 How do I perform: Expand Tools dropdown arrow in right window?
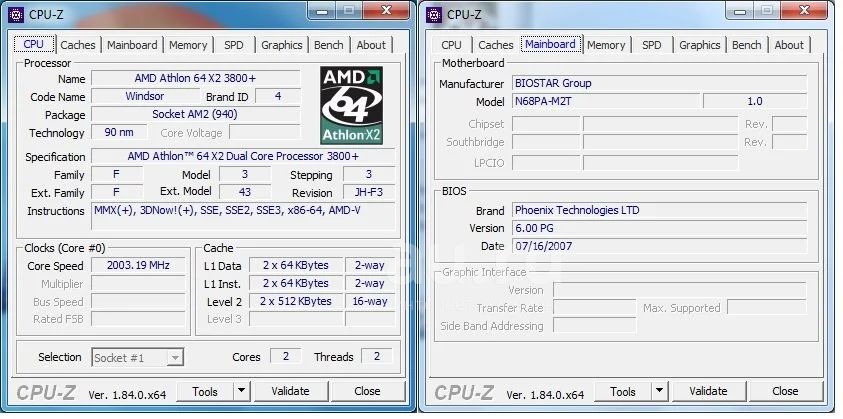(660, 391)
